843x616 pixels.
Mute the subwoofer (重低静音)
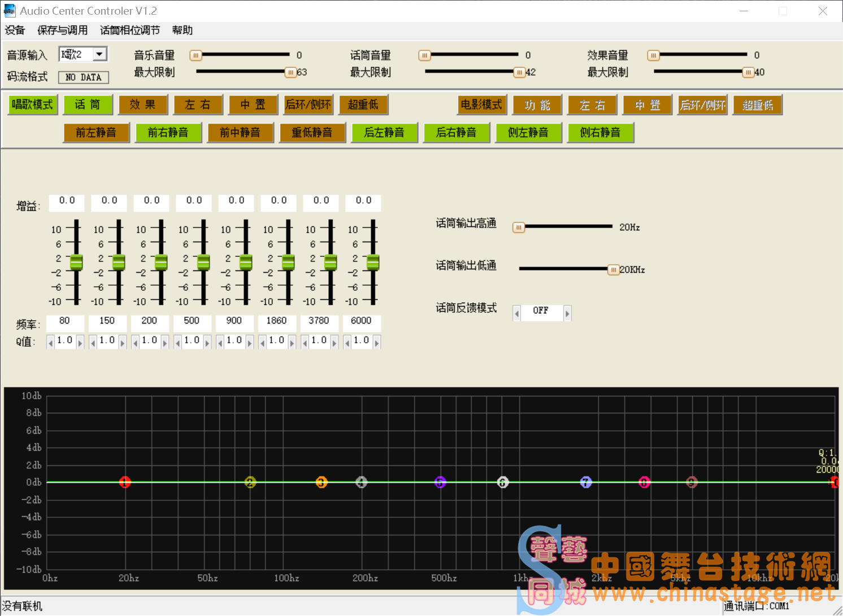[x=312, y=132]
